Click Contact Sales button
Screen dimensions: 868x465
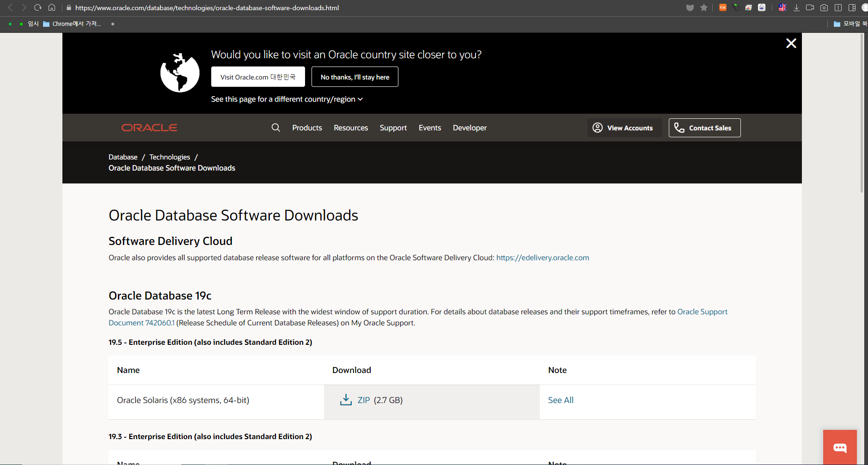click(x=704, y=128)
